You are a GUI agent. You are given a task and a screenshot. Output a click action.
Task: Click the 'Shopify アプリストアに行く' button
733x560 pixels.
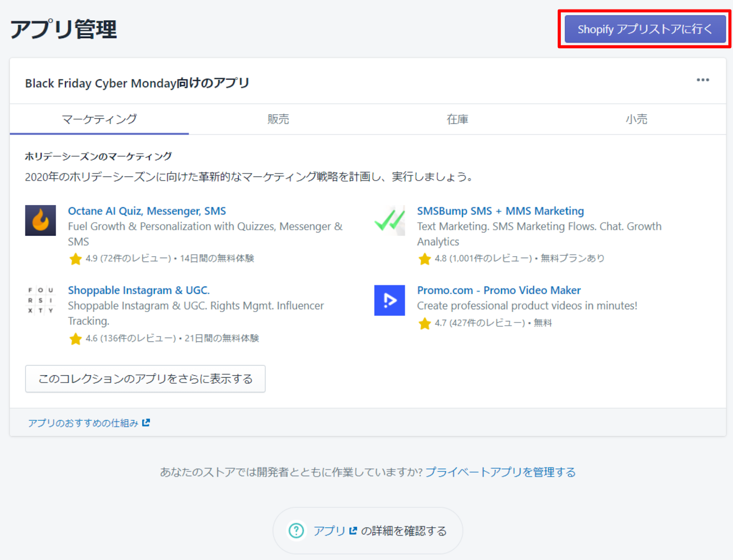pos(645,29)
